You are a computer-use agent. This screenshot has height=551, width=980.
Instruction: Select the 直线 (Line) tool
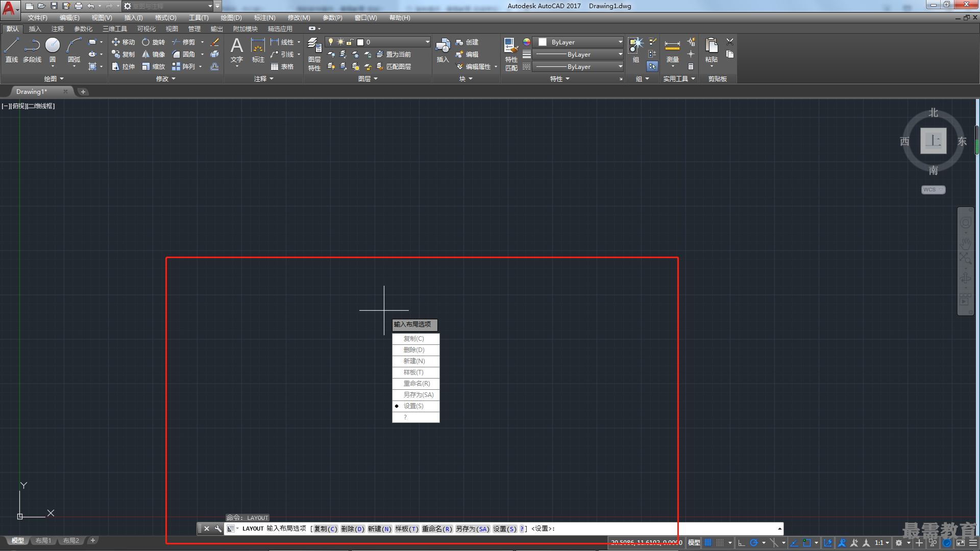(12, 50)
